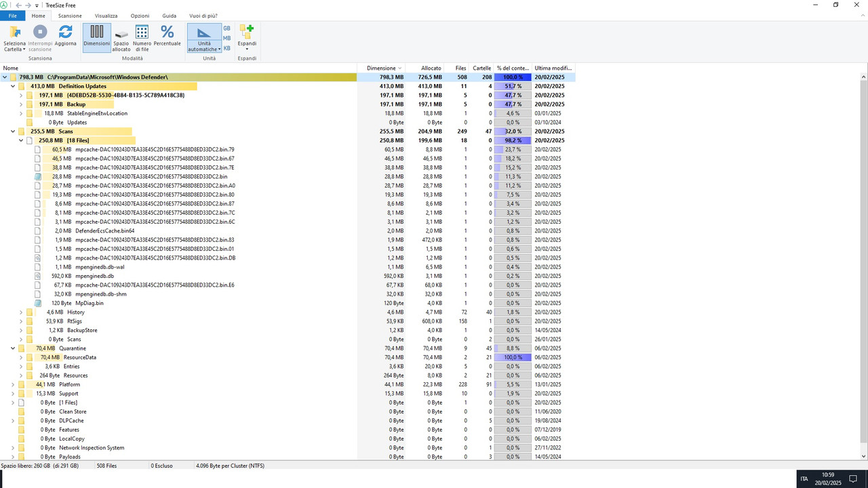Click StableEngineEtwLocation folder icon
The height and width of the screenshot is (488, 868).
[x=30, y=113]
